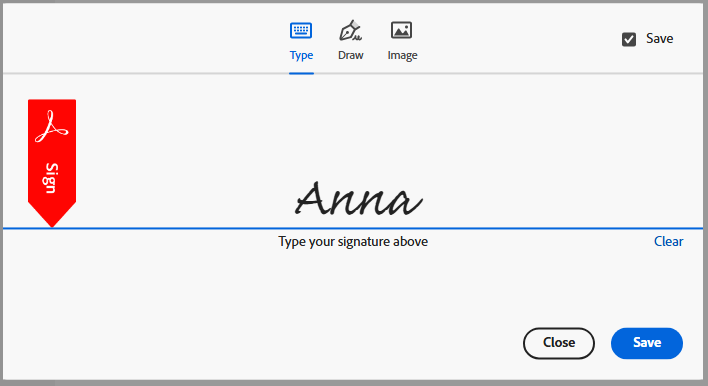Click the 'Type your signature above' text
Screen dimensions: 708x386
tap(353, 242)
